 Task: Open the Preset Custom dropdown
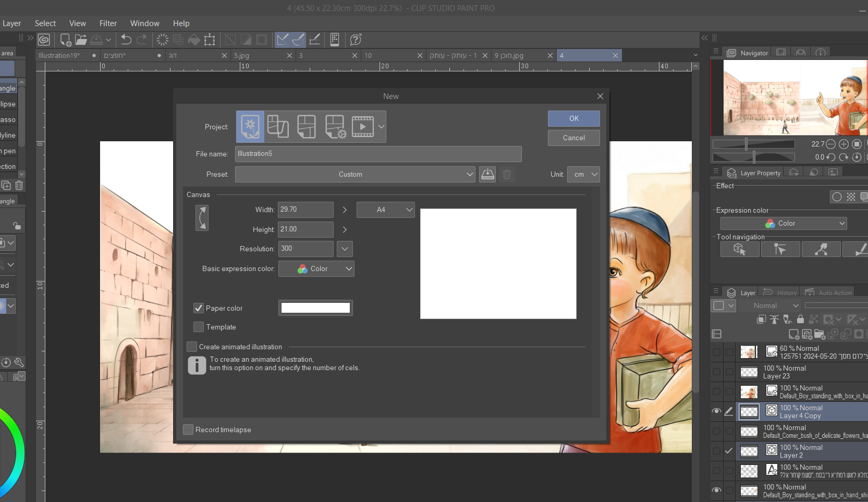(355, 174)
